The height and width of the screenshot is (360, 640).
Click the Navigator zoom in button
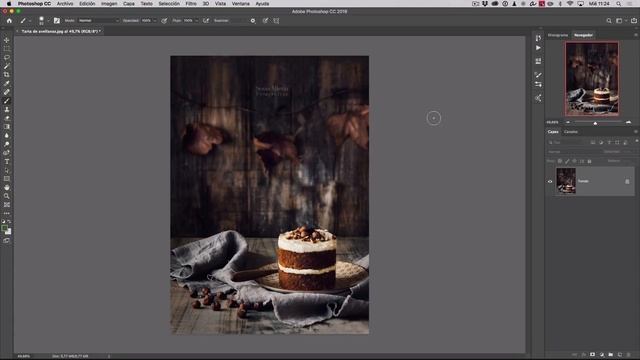tap(628, 122)
